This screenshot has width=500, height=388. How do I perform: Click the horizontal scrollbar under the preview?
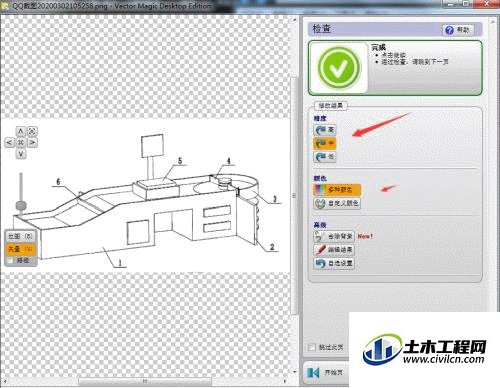click(x=145, y=381)
